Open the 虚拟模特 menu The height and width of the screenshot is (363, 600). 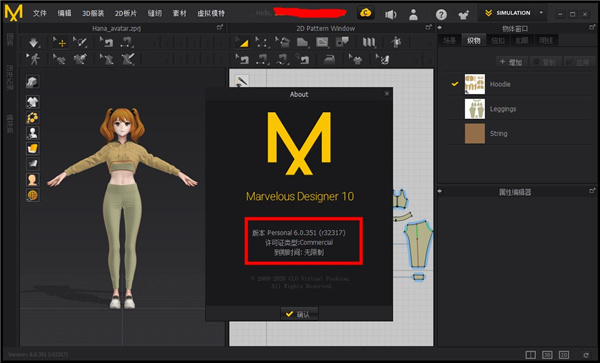pyautogui.click(x=211, y=13)
